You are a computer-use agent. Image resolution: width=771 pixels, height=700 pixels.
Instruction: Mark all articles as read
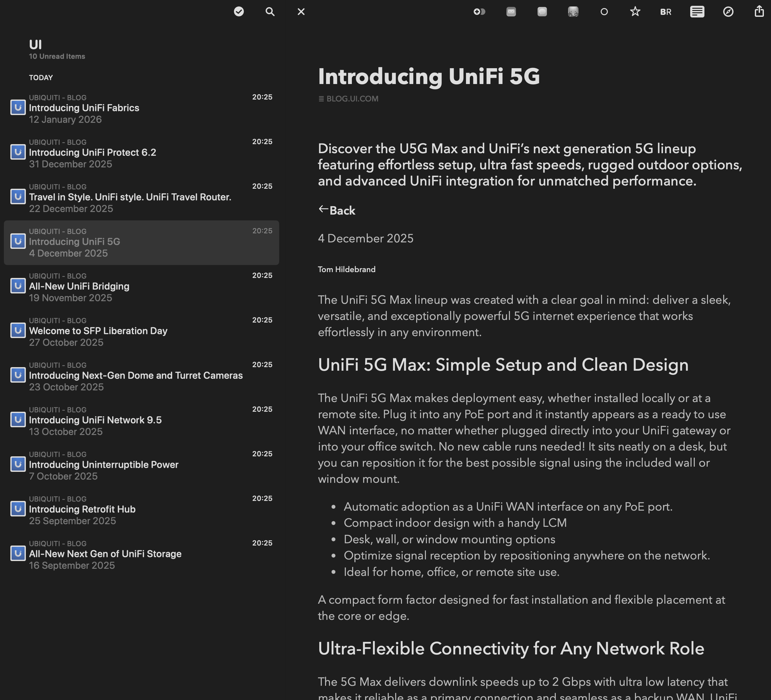click(239, 12)
